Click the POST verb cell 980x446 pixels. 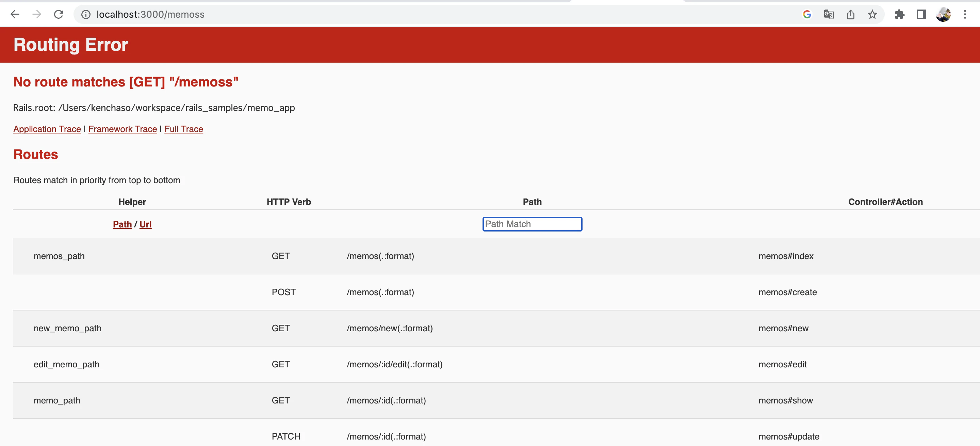click(x=283, y=292)
